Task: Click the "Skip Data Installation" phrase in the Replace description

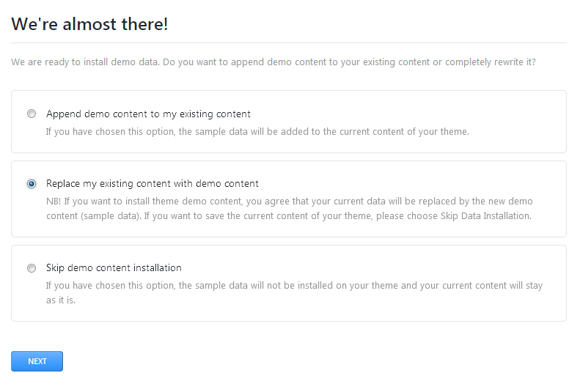Action: click(485, 216)
